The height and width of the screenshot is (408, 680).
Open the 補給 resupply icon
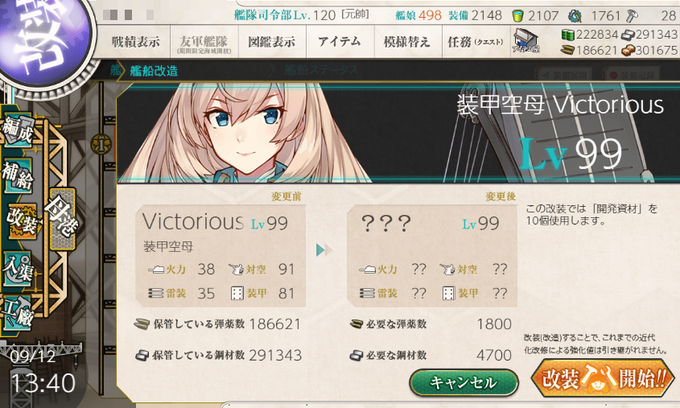(x=17, y=176)
